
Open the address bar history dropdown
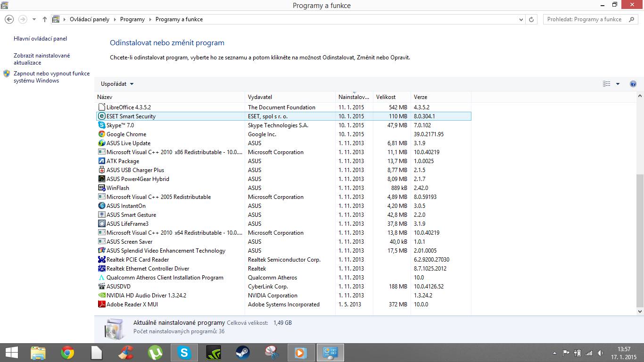(x=521, y=19)
